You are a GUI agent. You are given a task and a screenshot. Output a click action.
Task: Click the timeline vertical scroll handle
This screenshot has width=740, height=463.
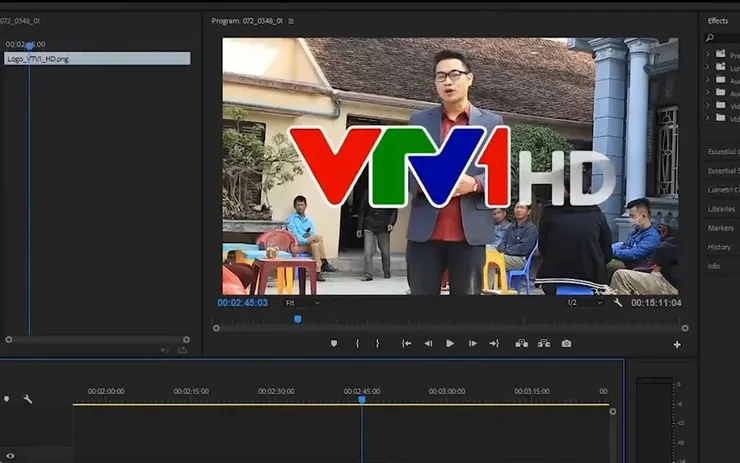[x=613, y=412]
